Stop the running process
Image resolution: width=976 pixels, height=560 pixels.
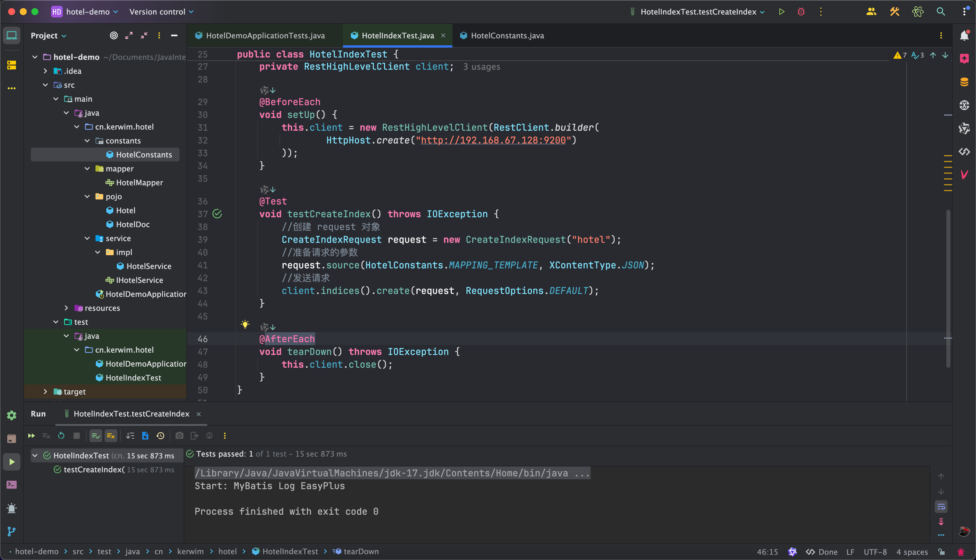(x=76, y=435)
